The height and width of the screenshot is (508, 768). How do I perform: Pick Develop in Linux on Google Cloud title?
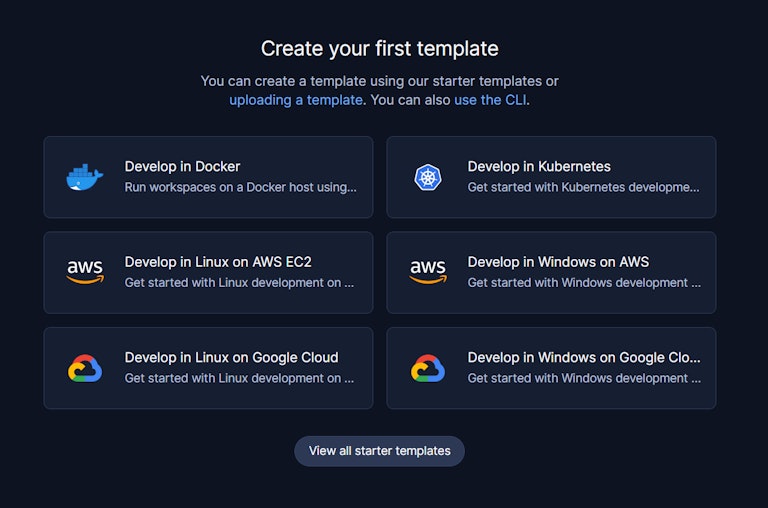231,358
